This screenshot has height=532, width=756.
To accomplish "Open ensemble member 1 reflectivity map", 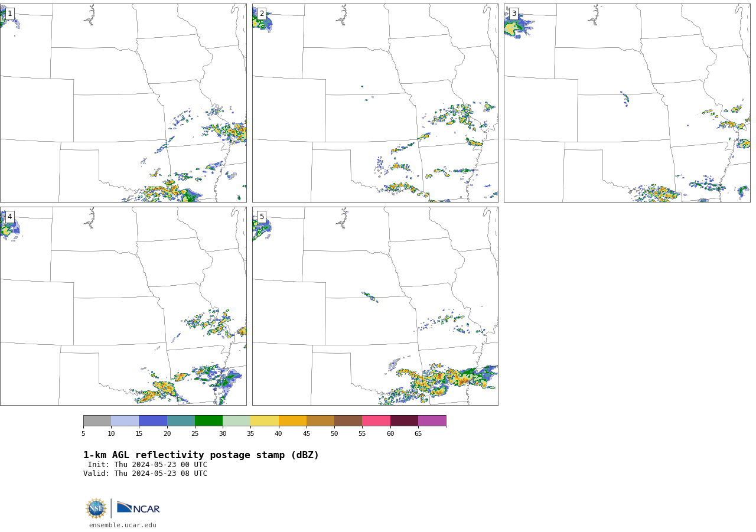I will point(123,103).
